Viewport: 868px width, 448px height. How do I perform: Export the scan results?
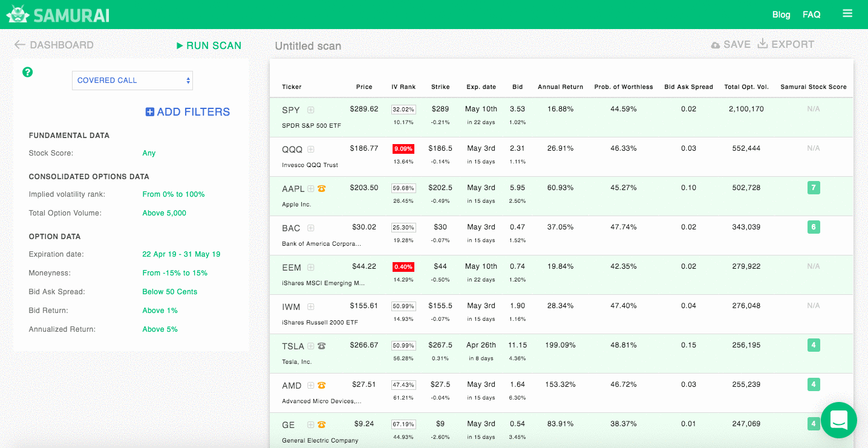786,45
